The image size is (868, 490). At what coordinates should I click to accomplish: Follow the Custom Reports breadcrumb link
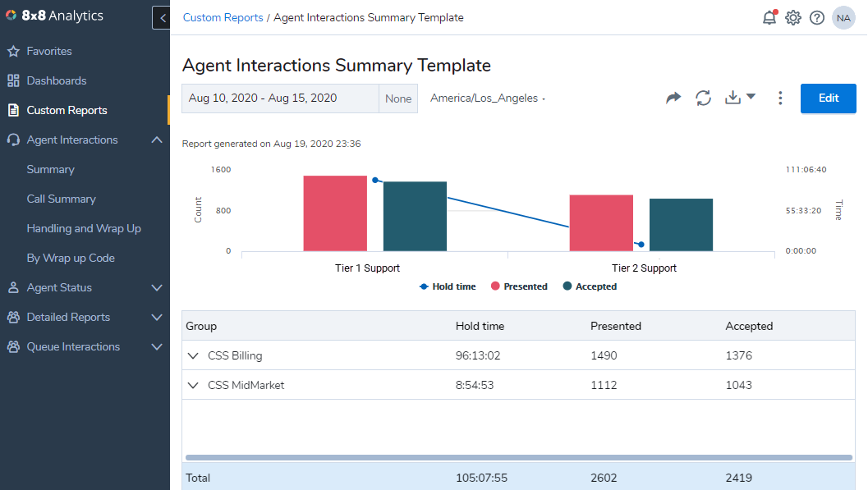223,18
